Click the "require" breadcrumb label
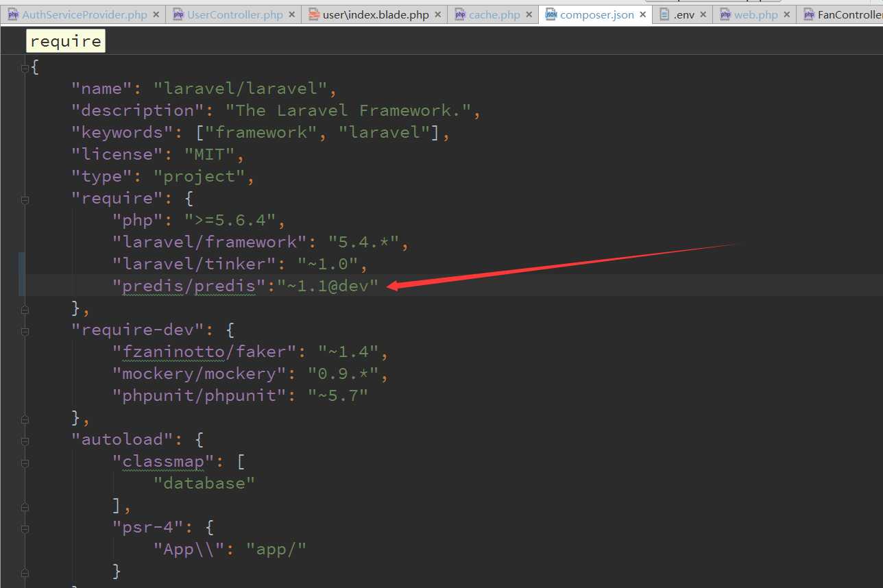The image size is (883, 588). (66, 41)
